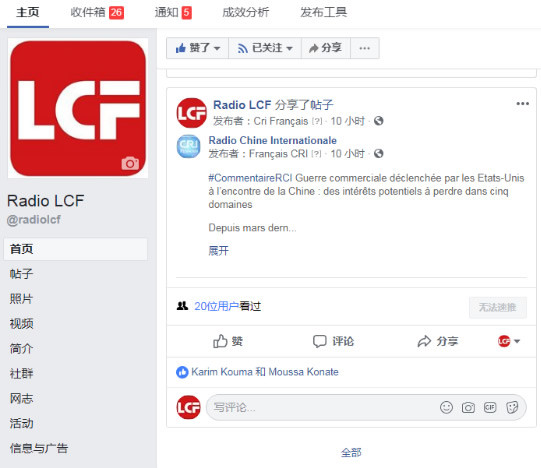Image resolution: width=541 pixels, height=468 pixels.
Task: View the 20位用户 reached link
Action: [x=216, y=306]
